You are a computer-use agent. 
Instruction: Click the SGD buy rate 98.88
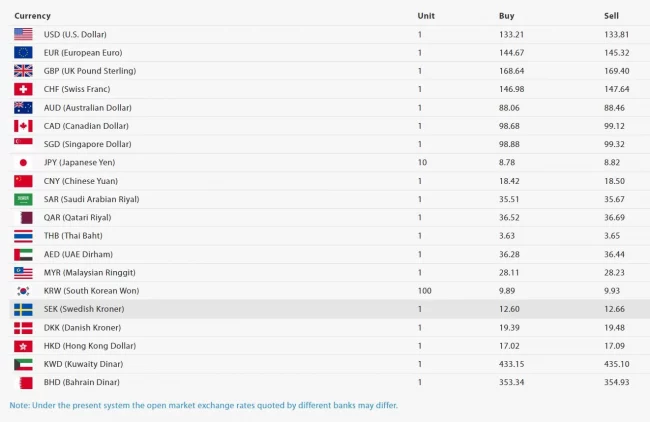(x=510, y=144)
